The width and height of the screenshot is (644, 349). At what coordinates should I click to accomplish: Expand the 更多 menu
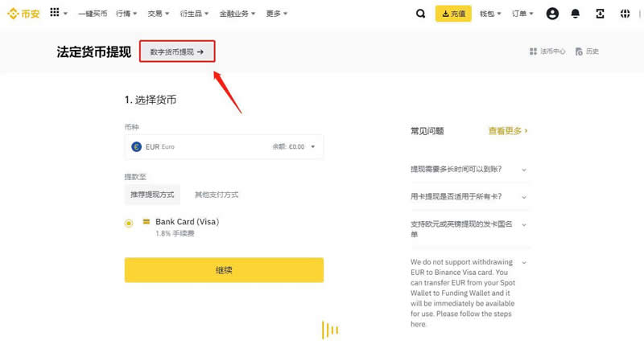(x=276, y=14)
